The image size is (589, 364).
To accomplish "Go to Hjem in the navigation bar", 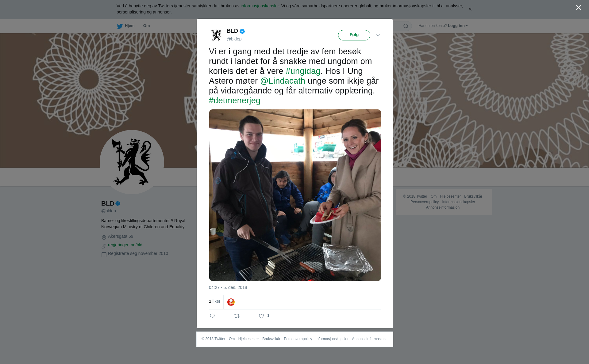I will click(x=130, y=26).
